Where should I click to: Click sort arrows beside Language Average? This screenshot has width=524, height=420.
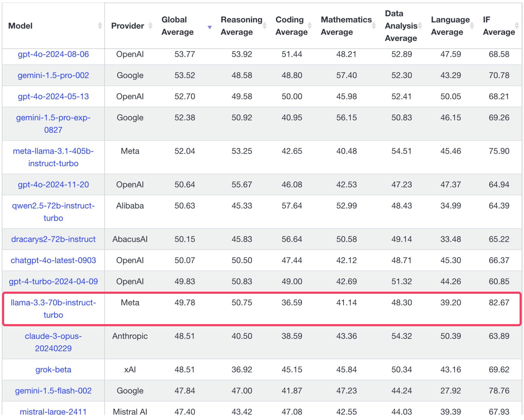(472, 26)
